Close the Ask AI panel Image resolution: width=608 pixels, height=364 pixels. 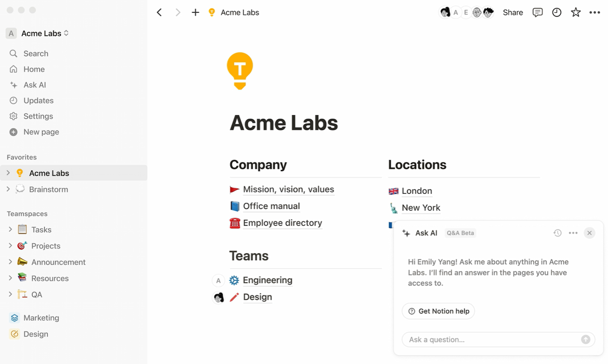[x=590, y=233]
